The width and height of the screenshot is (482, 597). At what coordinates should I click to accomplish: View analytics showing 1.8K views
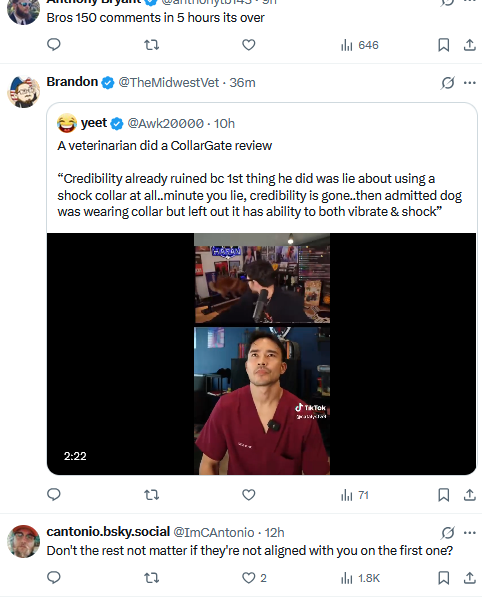click(x=360, y=578)
